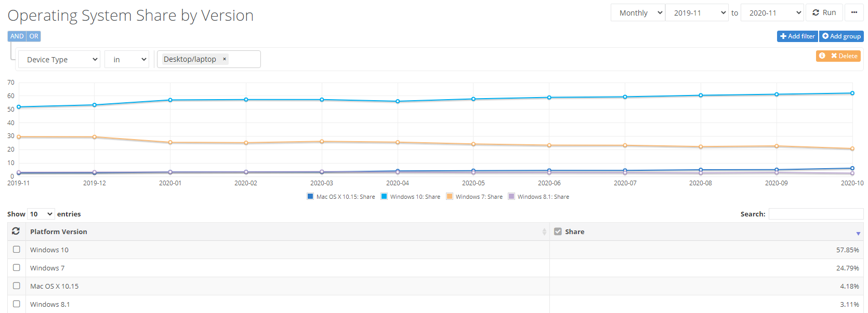
Task: Toggle the Share column header checkbox
Action: (558, 232)
